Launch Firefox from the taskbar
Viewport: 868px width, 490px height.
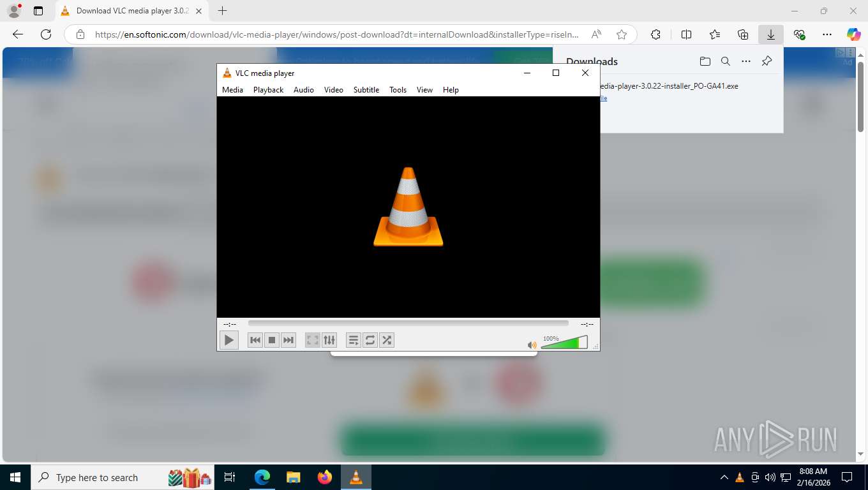click(x=325, y=477)
